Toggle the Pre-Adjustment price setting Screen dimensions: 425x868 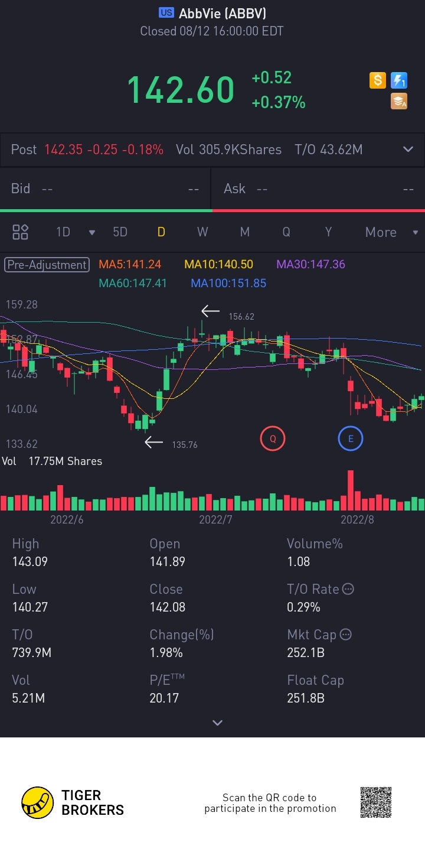click(x=47, y=265)
